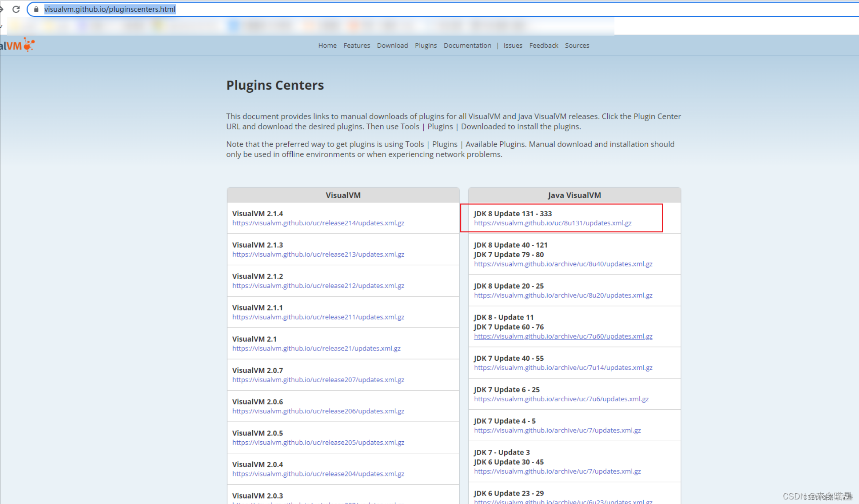
Task: Click the padlock site info icon
Action: point(36,9)
